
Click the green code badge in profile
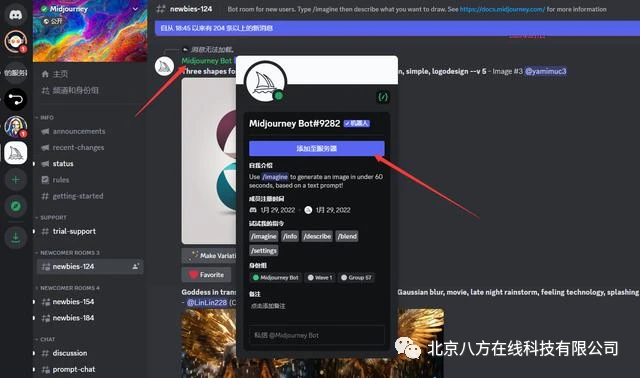click(x=382, y=97)
